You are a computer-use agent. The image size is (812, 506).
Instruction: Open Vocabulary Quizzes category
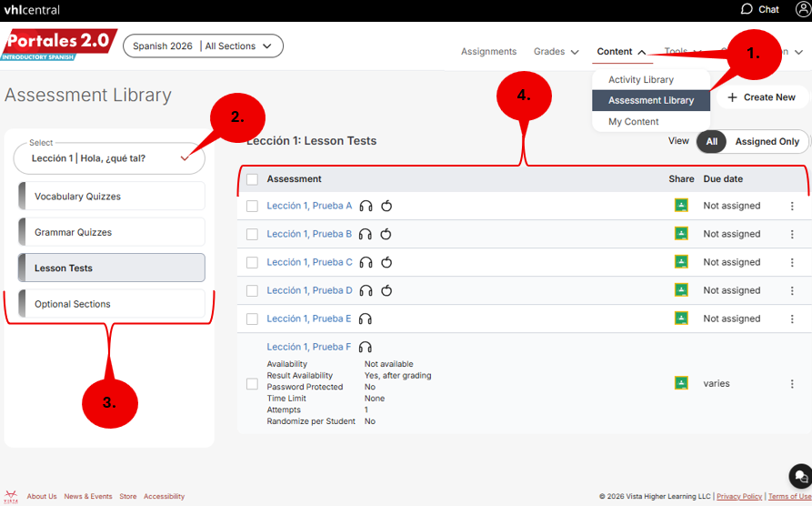[112, 196]
